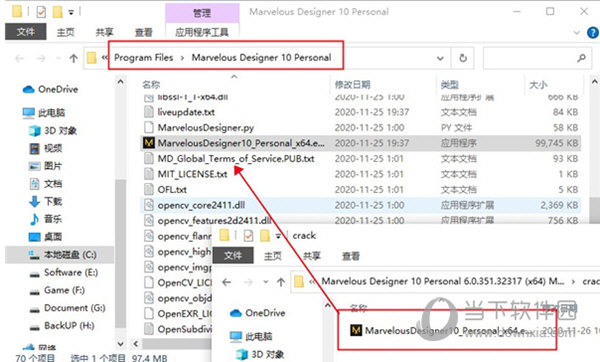
Task: Select the opencv_features2d2411.dll file
Action: (x=214, y=220)
